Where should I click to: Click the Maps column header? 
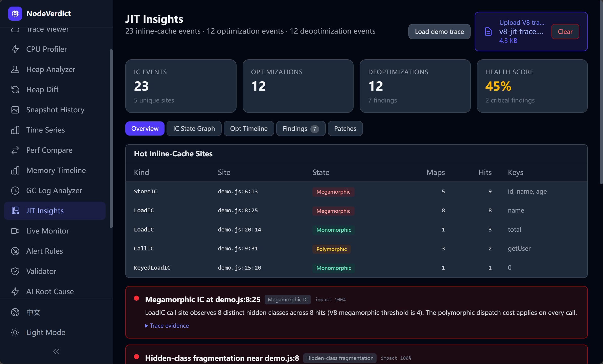pos(436,172)
